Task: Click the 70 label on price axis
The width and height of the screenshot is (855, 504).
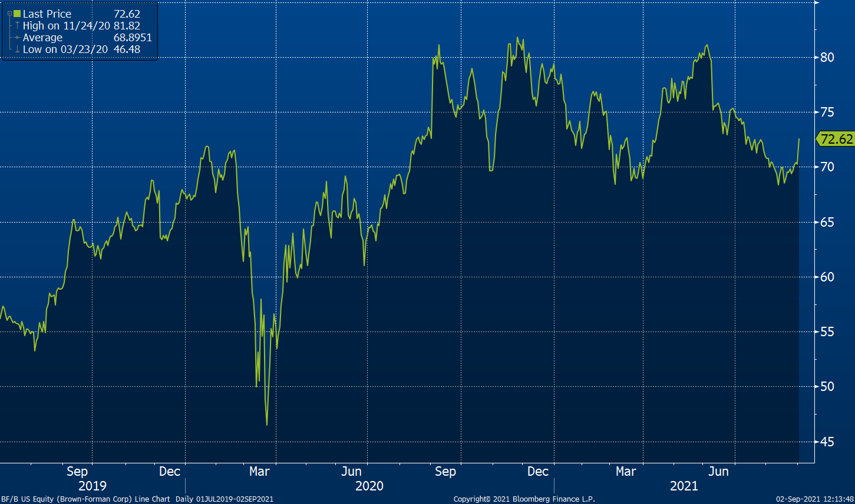Action: coord(827,167)
